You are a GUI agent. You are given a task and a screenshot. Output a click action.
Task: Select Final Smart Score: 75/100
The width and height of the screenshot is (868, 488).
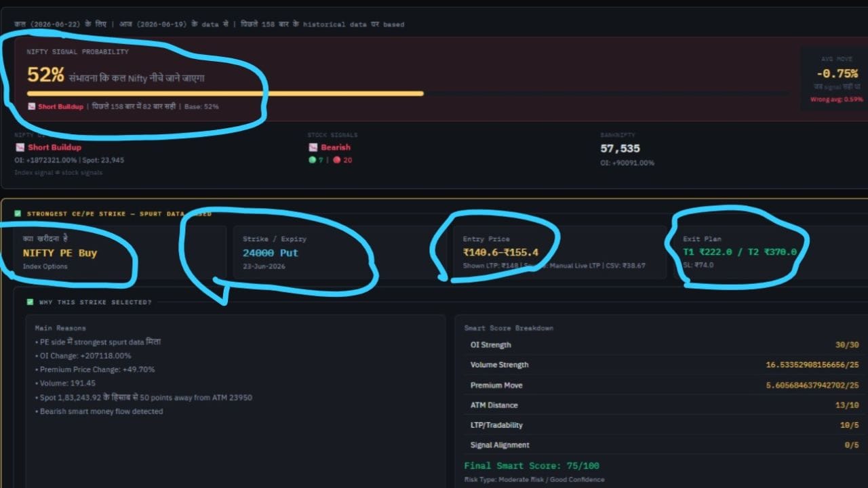pyautogui.click(x=532, y=466)
